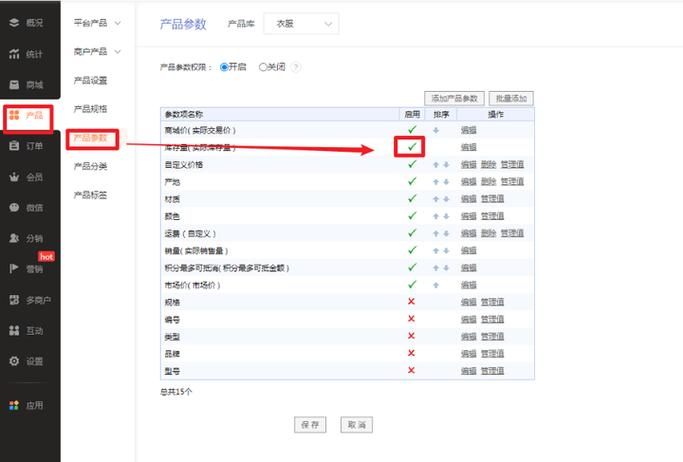683x462 pixels.
Task: Click 管理值 link in 型号 row
Action: tap(493, 371)
